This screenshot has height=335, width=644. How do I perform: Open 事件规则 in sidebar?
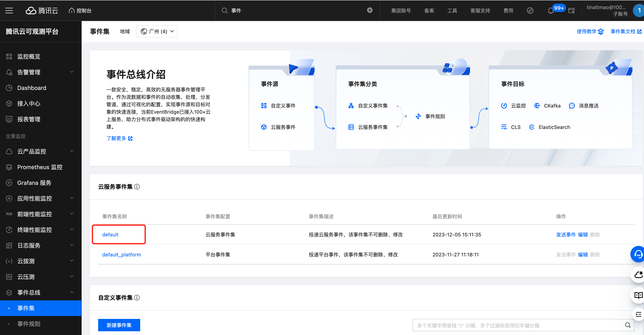point(29,324)
